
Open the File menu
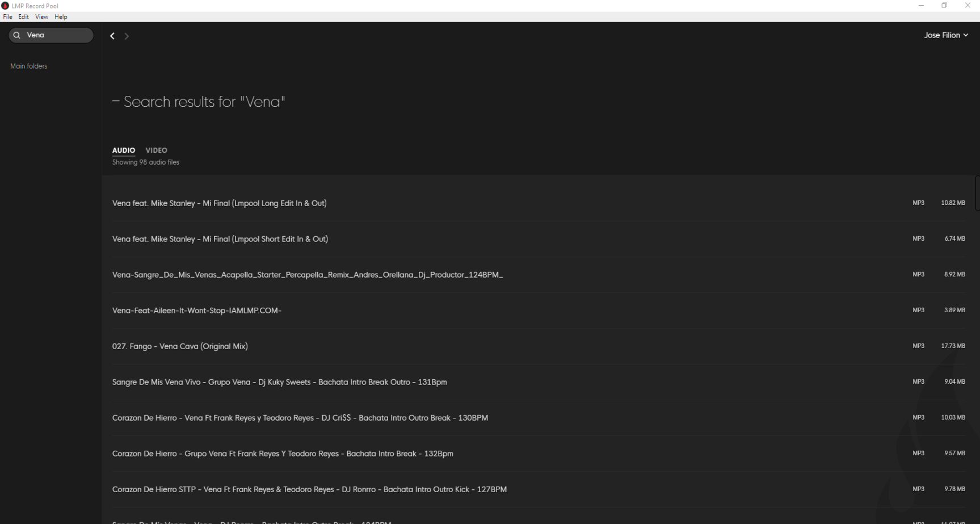pyautogui.click(x=7, y=16)
